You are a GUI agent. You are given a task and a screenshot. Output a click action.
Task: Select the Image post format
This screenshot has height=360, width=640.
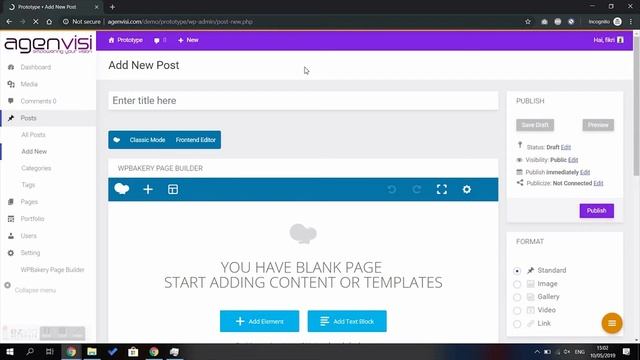517,284
